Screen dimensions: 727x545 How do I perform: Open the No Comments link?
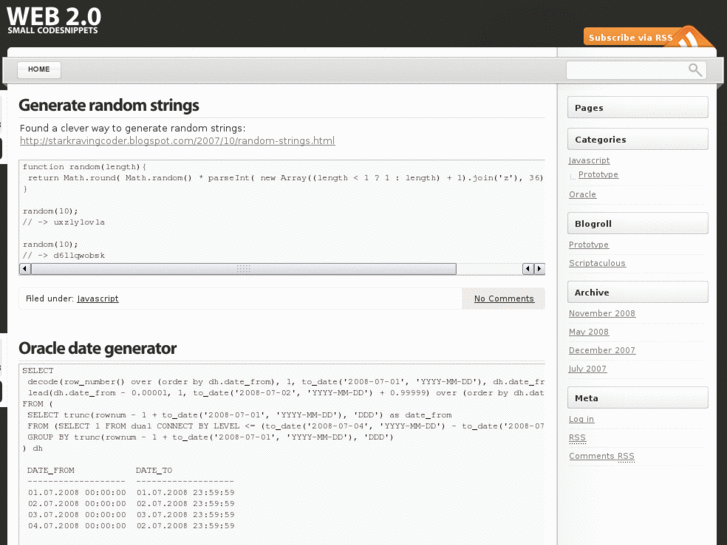pyautogui.click(x=504, y=299)
